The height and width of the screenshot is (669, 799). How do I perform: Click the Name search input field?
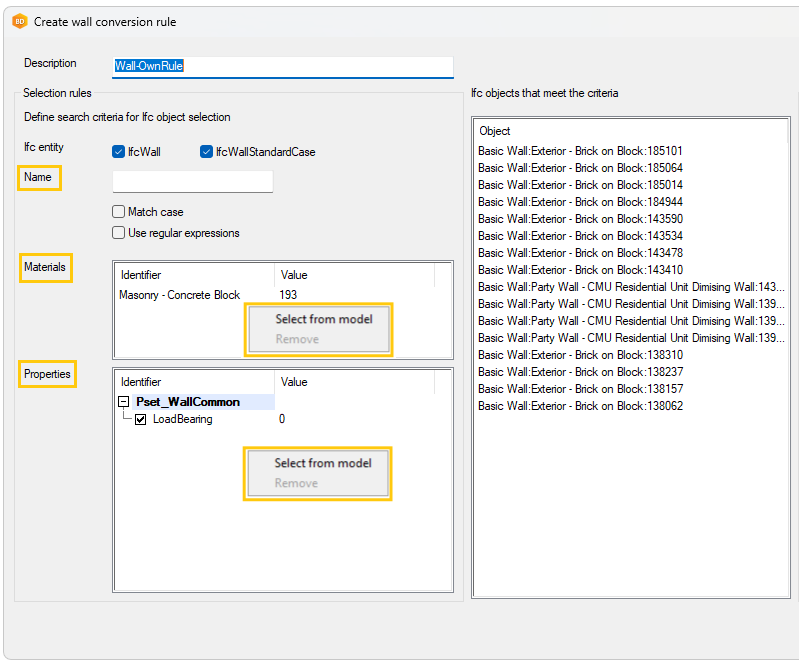click(x=192, y=181)
